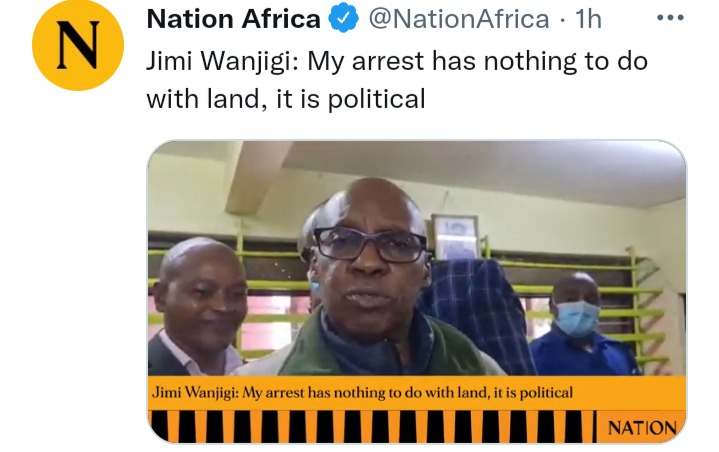Click the tweet text about arrest being political
The width and height of the screenshot is (719, 452).
click(397, 80)
